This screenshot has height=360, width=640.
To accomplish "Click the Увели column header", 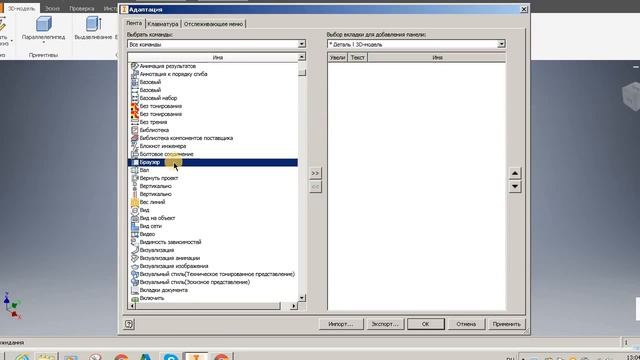I will 337,58.
